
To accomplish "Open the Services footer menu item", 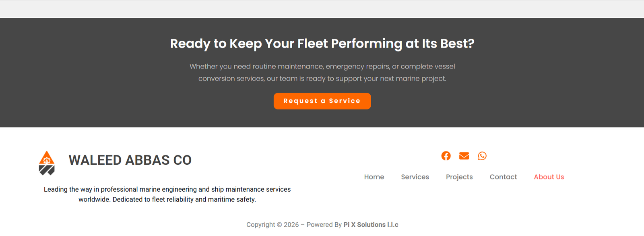I will 415,177.
